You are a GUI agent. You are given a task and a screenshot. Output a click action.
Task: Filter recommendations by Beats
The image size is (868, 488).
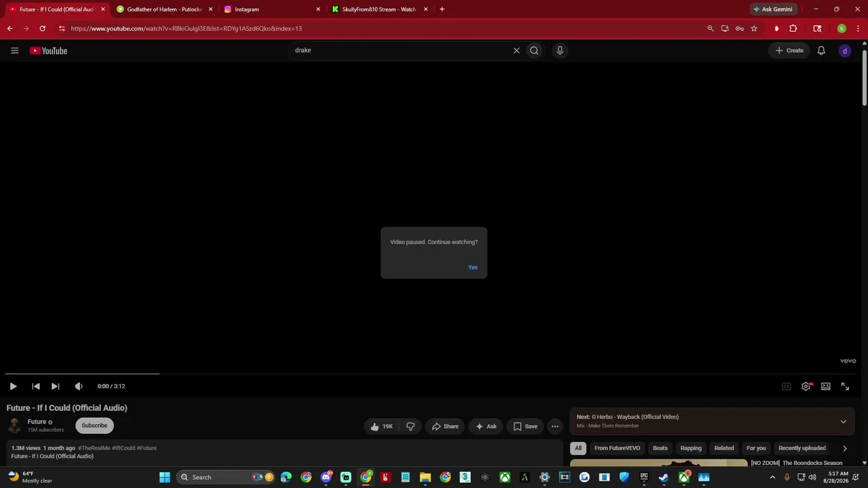(660, 448)
